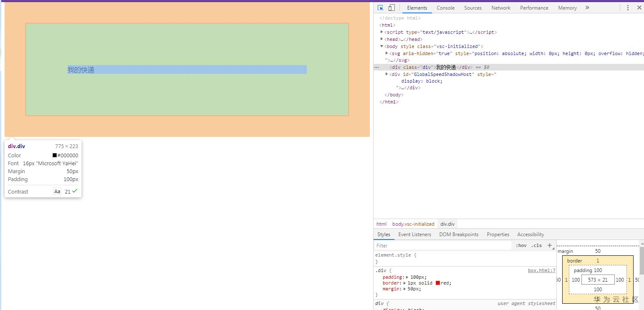
Task: Open the Memory tab
Action: (x=567, y=8)
